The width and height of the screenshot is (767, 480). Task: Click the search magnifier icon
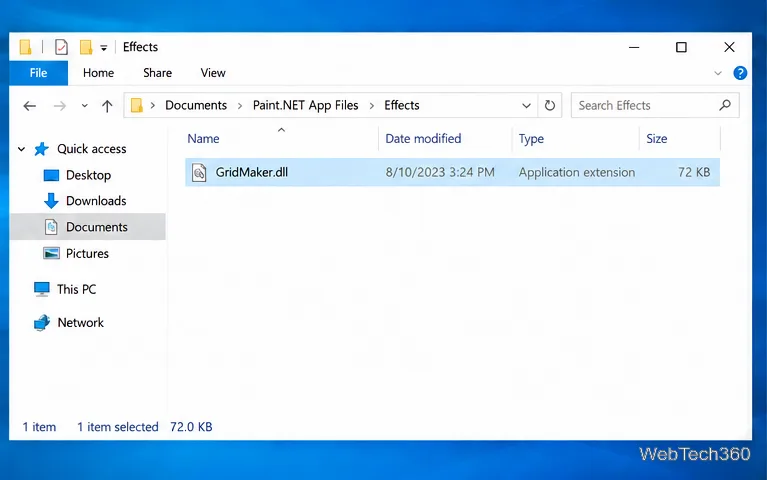(725, 105)
